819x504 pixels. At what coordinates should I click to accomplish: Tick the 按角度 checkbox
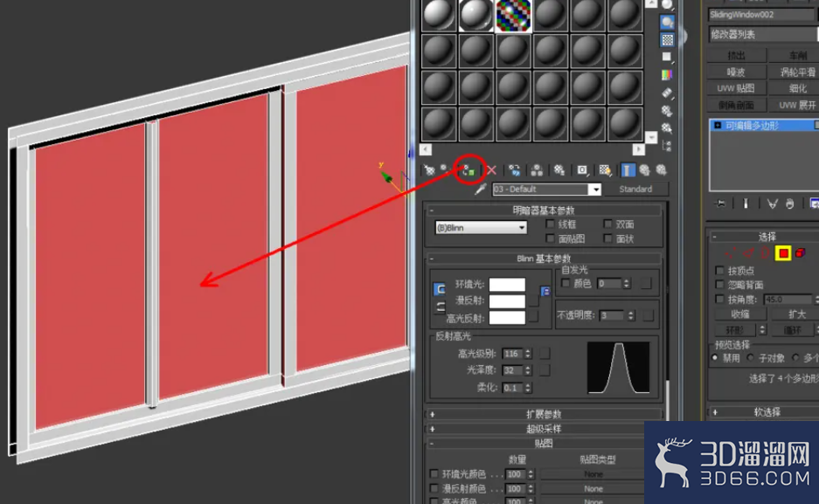click(719, 300)
